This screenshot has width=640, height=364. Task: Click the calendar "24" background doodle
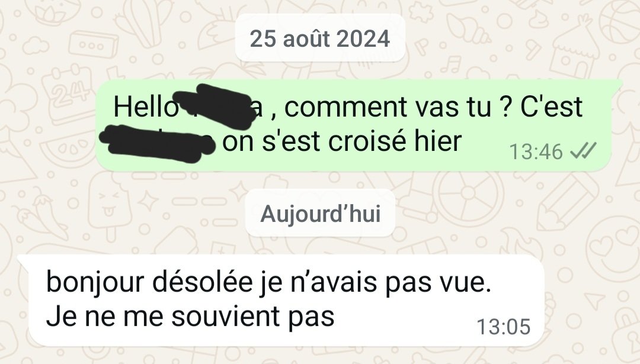click(x=69, y=95)
